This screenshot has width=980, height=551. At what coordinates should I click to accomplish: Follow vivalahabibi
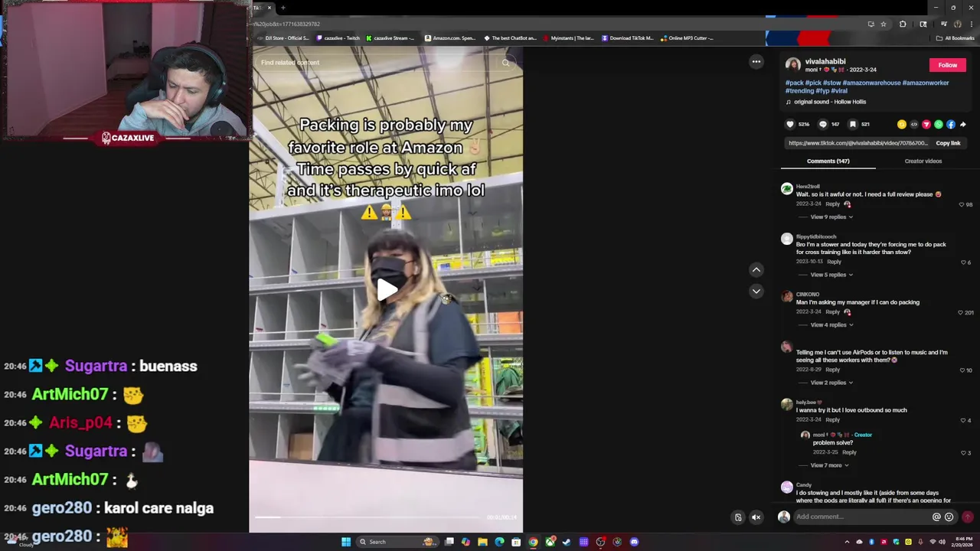click(x=948, y=65)
